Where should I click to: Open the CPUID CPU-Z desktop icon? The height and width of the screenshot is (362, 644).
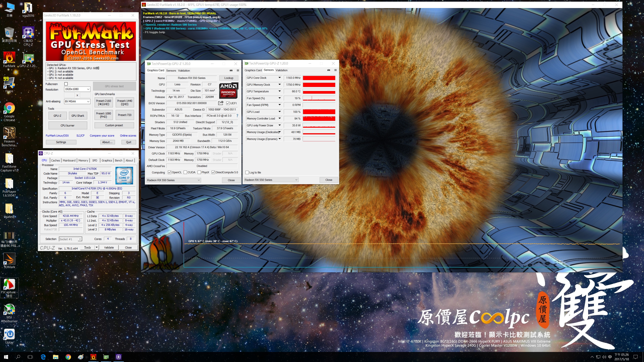point(28,37)
